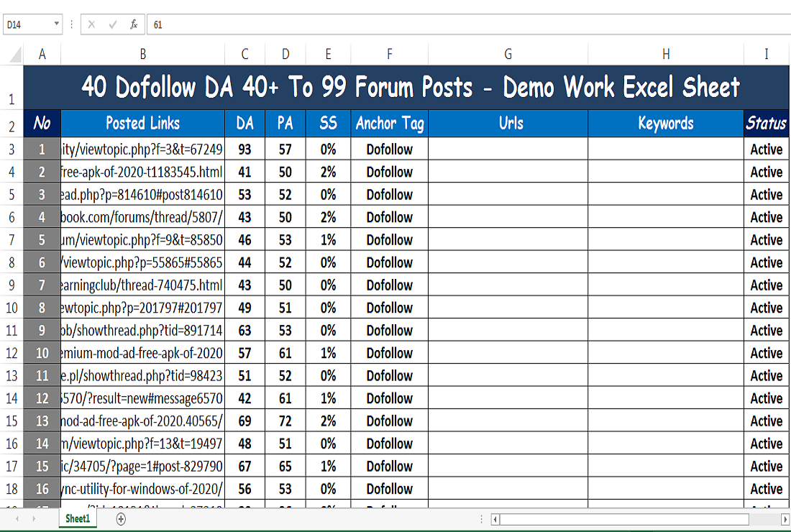Image resolution: width=791 pixels, height=532 pixels.
Task: Switch to the Sheet1 tab
Action: [x=77, y=518]
